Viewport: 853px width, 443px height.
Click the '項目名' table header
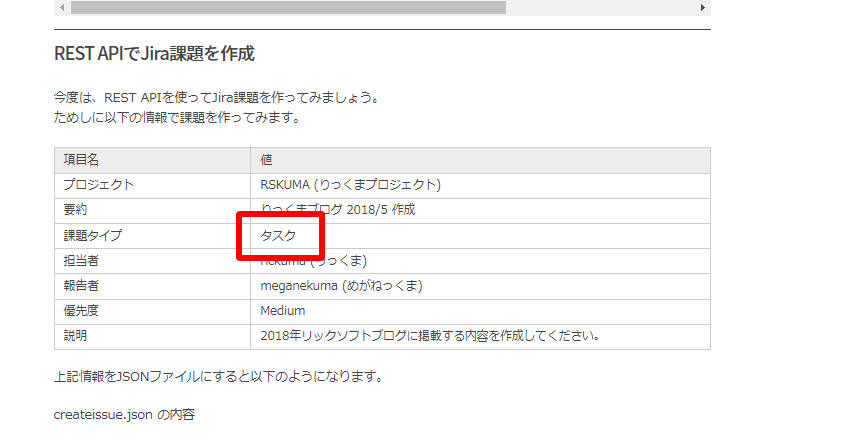coord(152,160)
